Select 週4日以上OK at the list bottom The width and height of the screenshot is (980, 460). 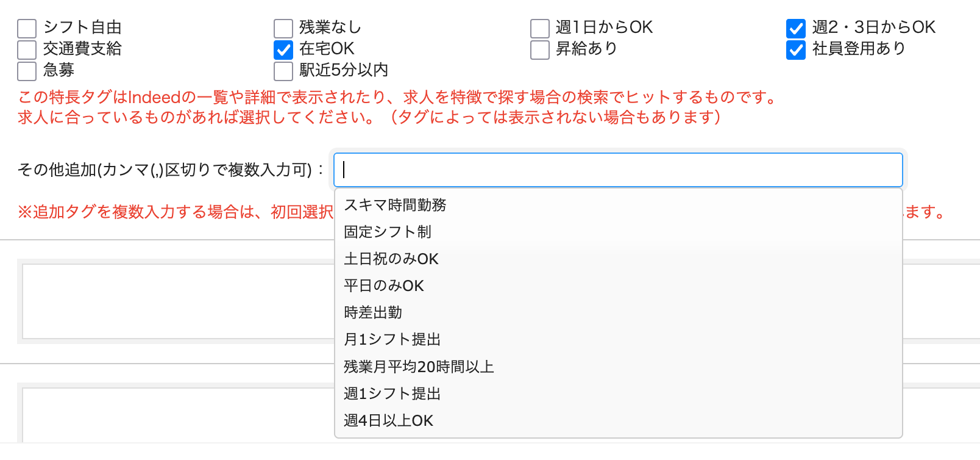pyautogui.click(x=388, y=420)
